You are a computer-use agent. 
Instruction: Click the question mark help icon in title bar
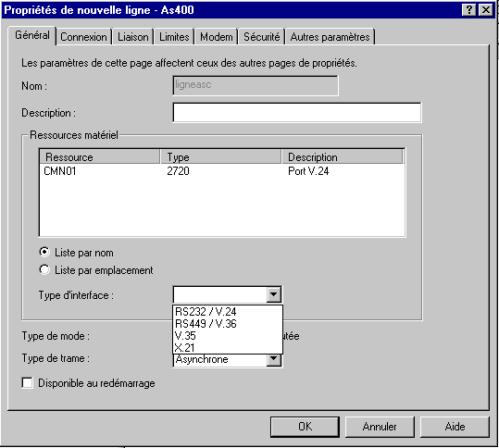(x=469, y=10)
